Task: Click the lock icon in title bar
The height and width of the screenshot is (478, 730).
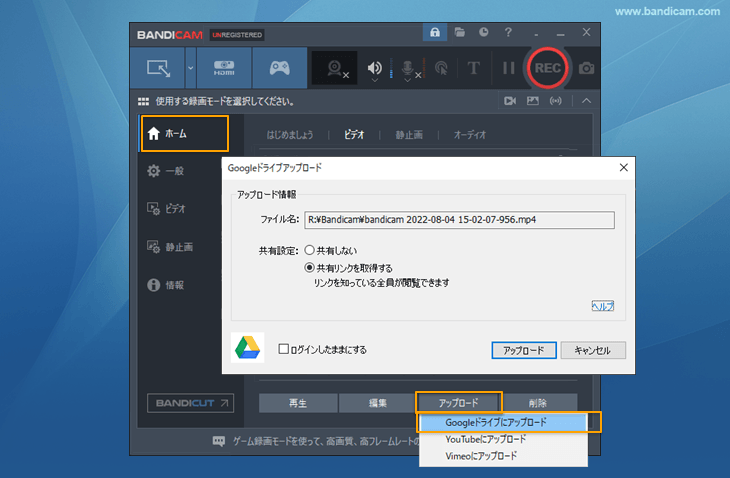Action: [x=435, y=32]
